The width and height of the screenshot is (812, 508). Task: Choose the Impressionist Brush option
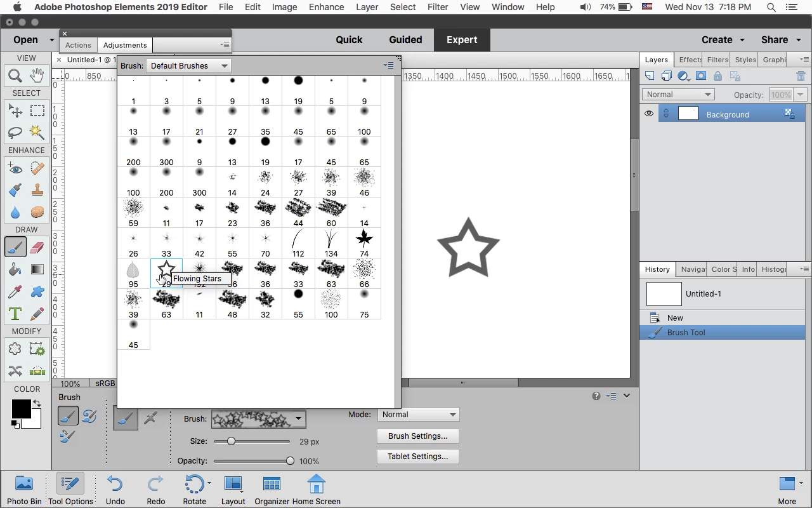pos(89,416)
